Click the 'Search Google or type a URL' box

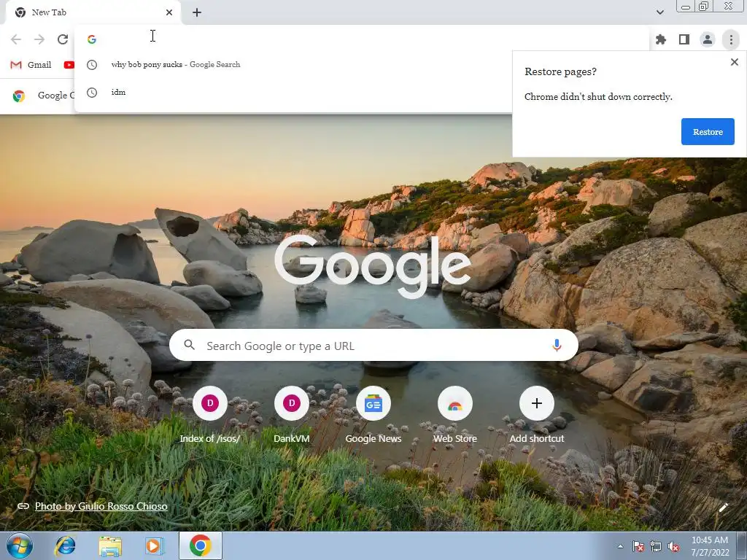[x=373, y=346]
